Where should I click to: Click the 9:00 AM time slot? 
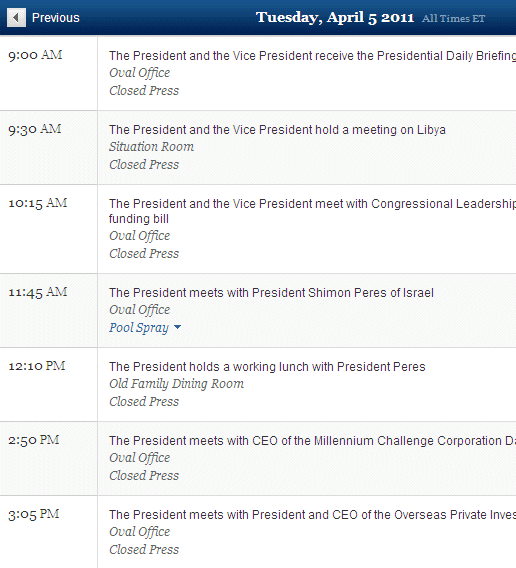[x=35, y=55]
